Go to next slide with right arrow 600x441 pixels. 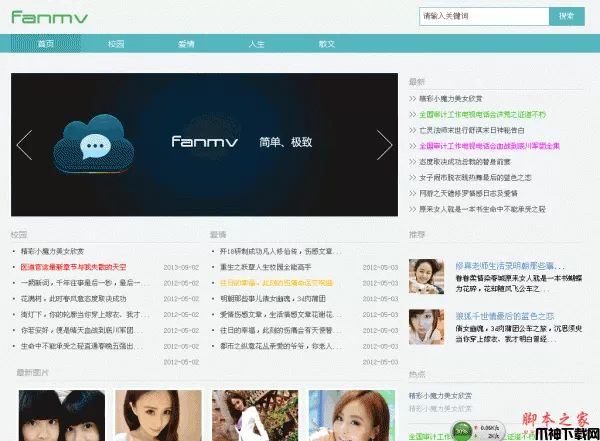(384, 145)
